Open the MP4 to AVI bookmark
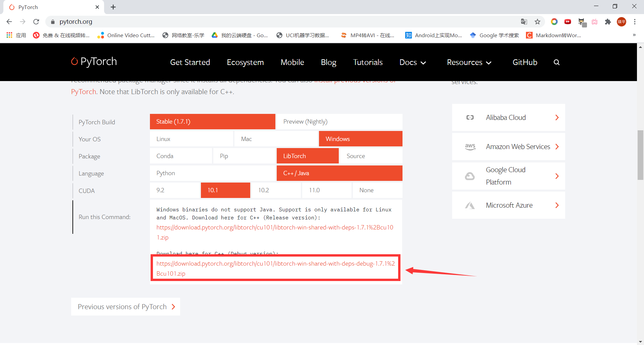 click(367, 35)
